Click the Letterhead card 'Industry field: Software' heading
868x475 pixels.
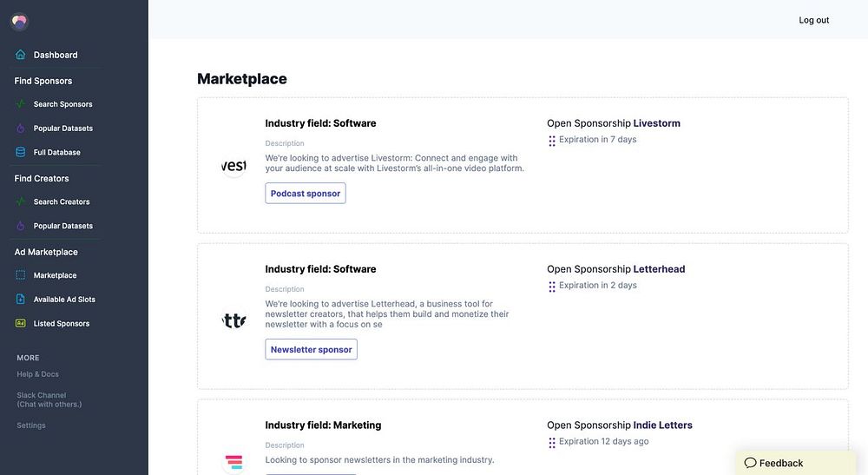pos(320,268)
